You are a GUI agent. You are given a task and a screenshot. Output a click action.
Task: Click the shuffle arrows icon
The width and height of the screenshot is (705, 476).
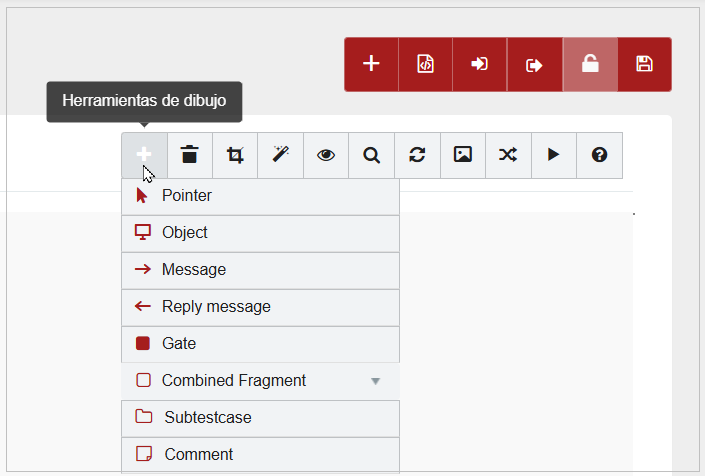click(508, 155)
